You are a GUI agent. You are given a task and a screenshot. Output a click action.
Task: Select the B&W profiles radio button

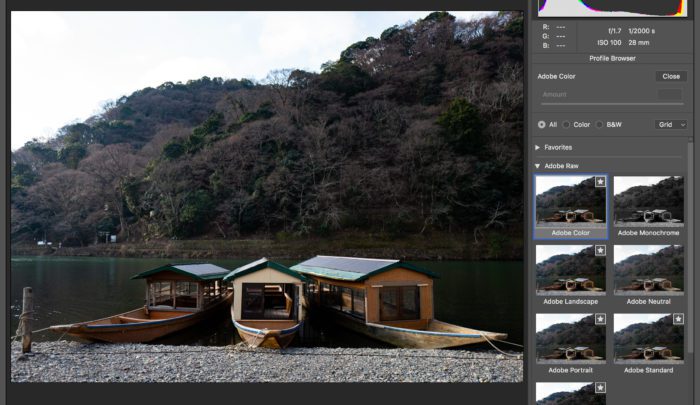click(x=600, y=125)
